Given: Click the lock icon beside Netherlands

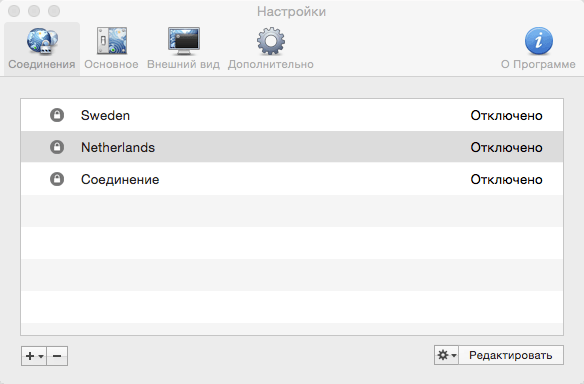Looking at the screenshot, I should click(57, 147).
